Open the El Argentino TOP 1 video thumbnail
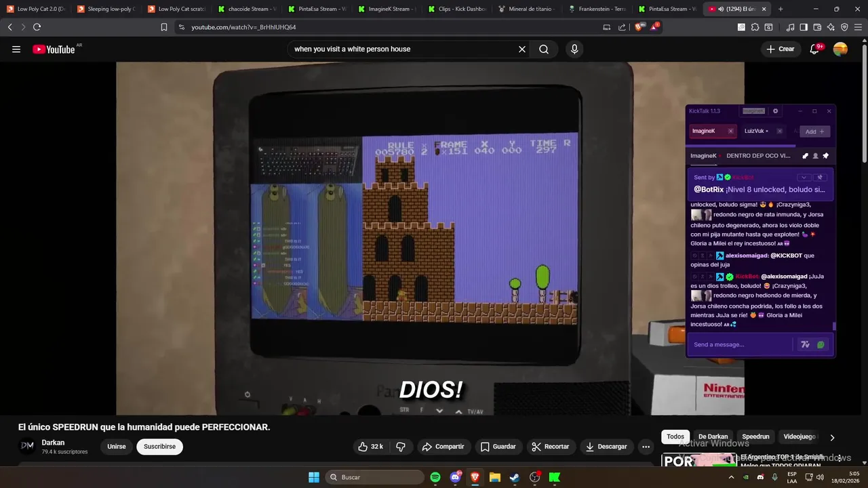868x488 pixels. [x=699, y=460]
